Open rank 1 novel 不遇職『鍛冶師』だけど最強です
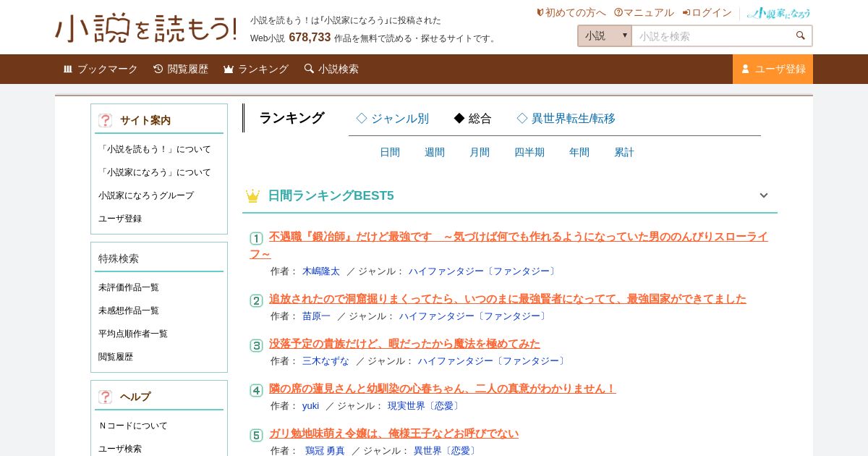This screenshot has width=868, height=456. pos(509,245)
